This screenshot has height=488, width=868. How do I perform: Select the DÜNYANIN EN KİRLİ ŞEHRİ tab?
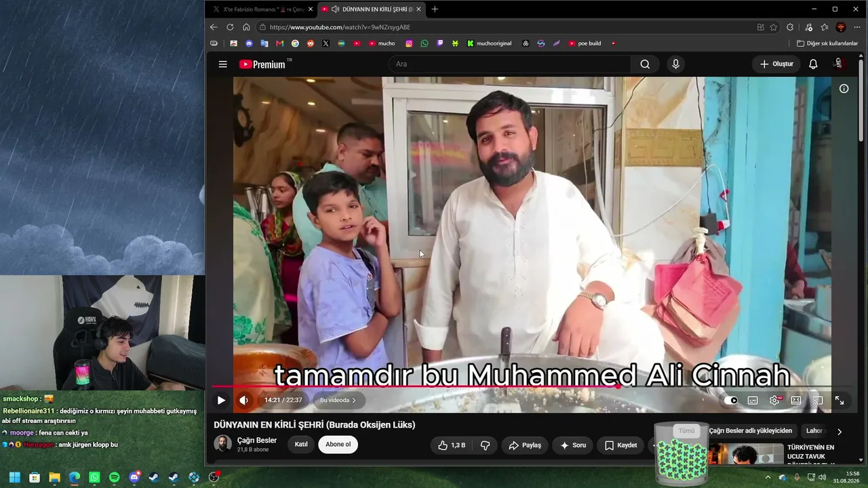coord(372,9)
